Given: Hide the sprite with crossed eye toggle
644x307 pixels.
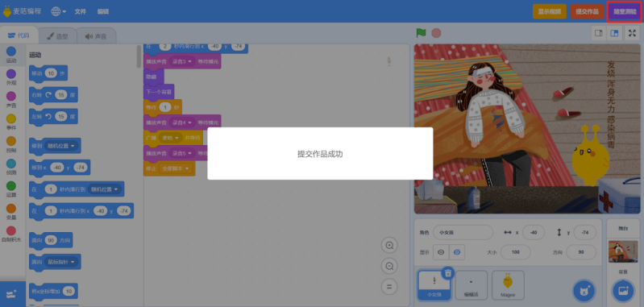Looking at the screenshot, I should (457, 252).
